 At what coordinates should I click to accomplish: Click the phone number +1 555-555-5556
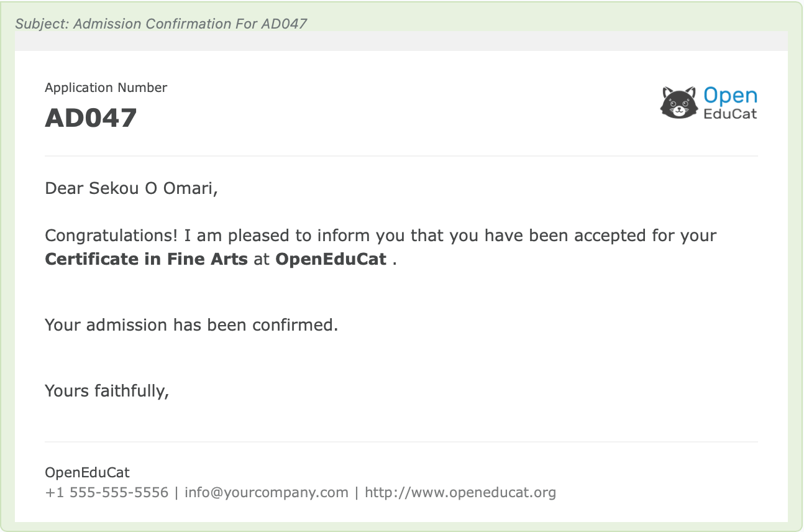pyautogui.click(x=107, y=493)
